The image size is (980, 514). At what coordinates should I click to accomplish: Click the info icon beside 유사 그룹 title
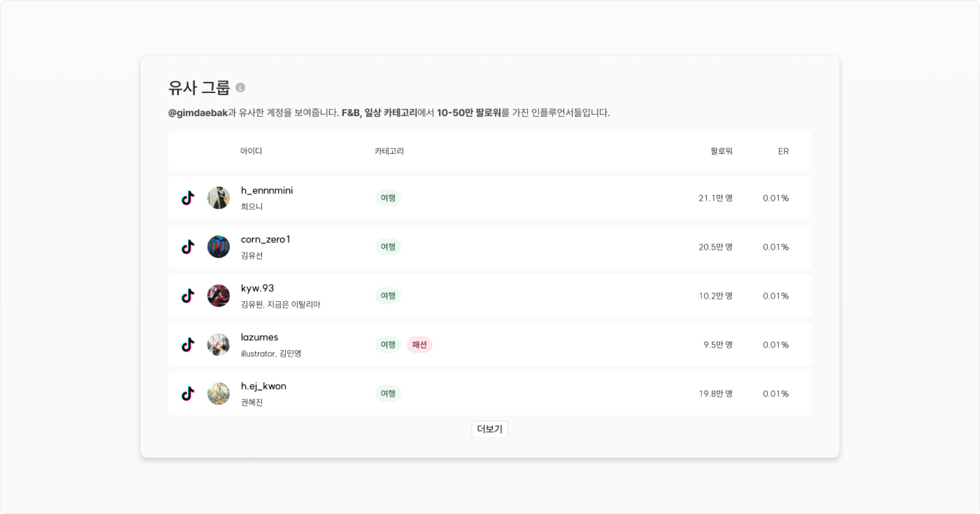click(240, 88)
